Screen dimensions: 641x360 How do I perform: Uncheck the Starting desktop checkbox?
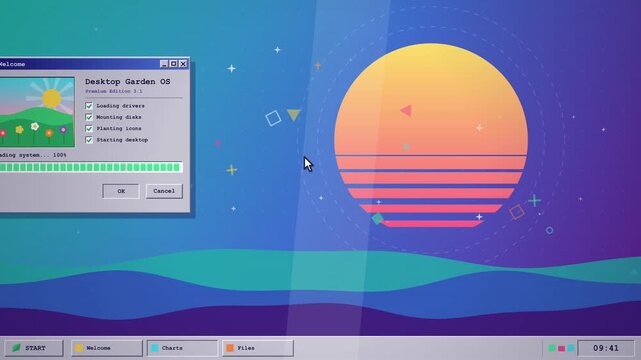pyautogui.click(x=89, y=140)
